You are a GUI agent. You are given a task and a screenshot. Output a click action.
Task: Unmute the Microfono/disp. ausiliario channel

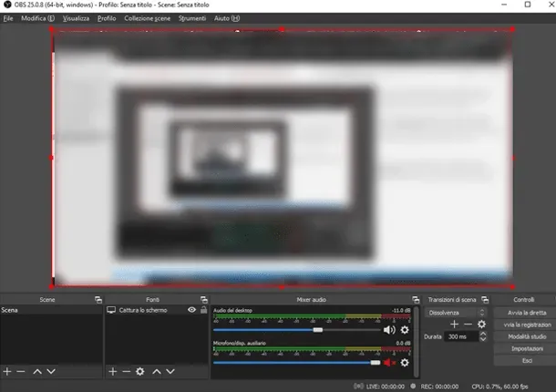[389, 363]
